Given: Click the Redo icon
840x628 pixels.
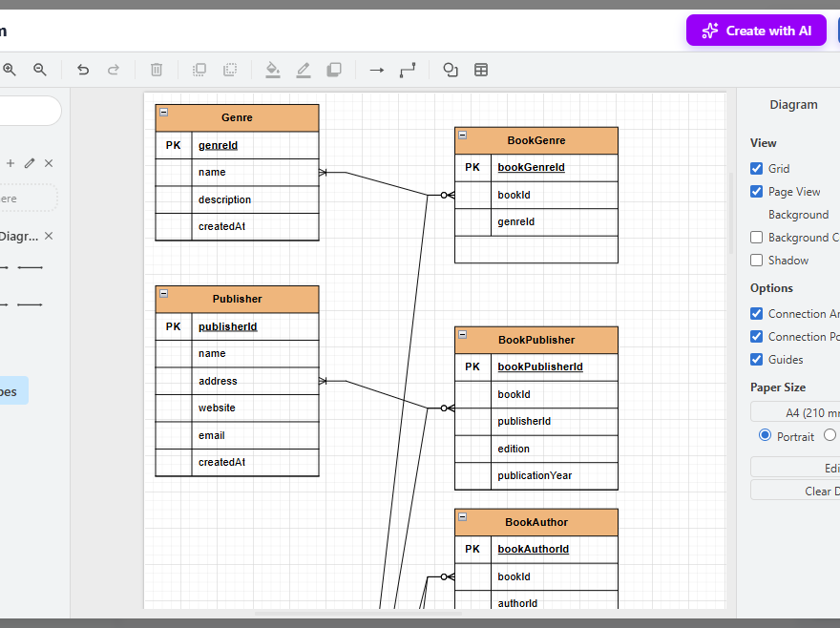Looking at the screenshot, I should [114, 70].
